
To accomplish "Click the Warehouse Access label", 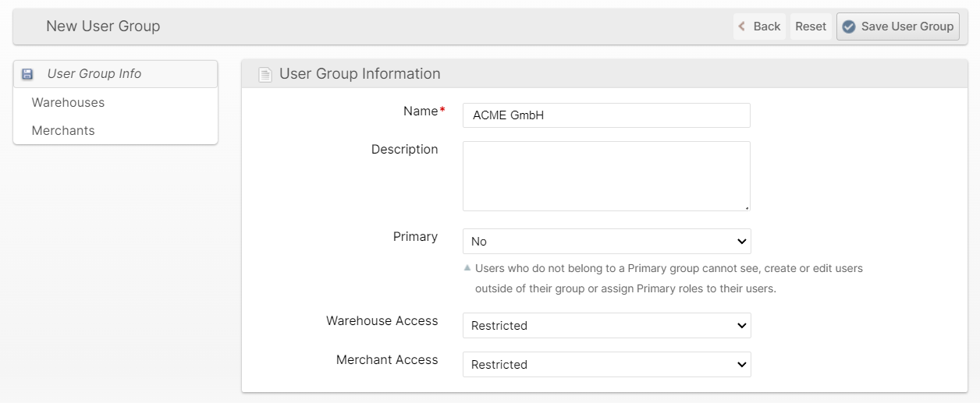I will coord(382,321).
